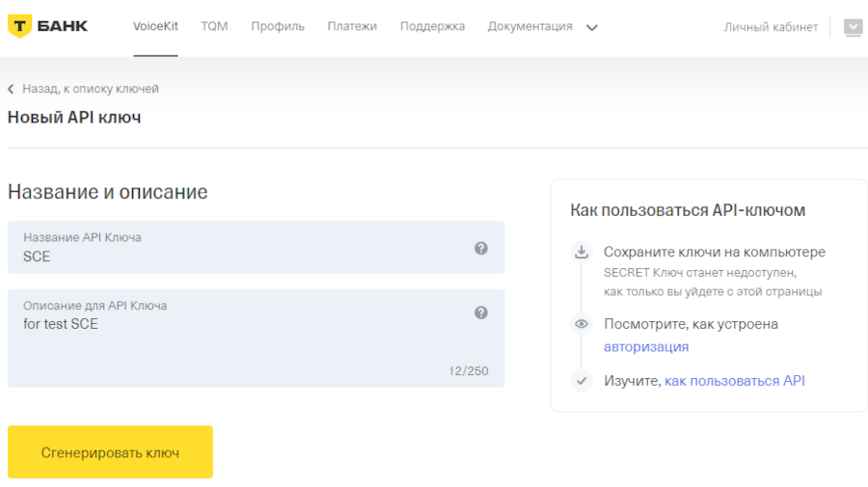Expand the Документация menu chevron
Screen dimensions: 868x487
click(592, 27)
